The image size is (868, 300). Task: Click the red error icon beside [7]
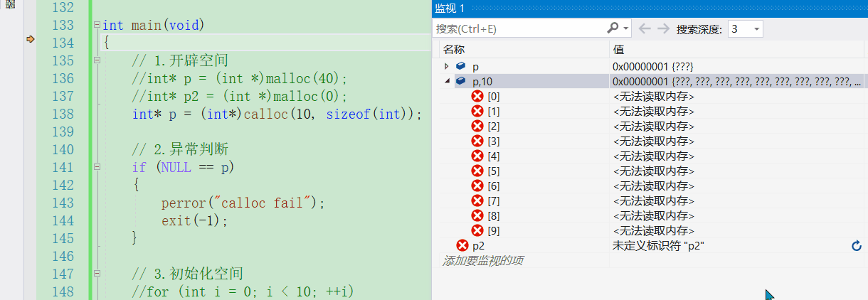pos(478,200)
